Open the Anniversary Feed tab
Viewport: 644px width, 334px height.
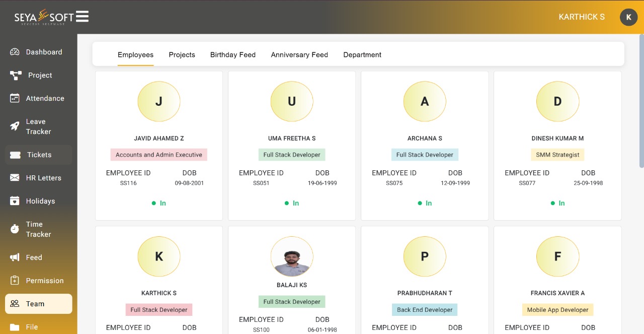299,54
